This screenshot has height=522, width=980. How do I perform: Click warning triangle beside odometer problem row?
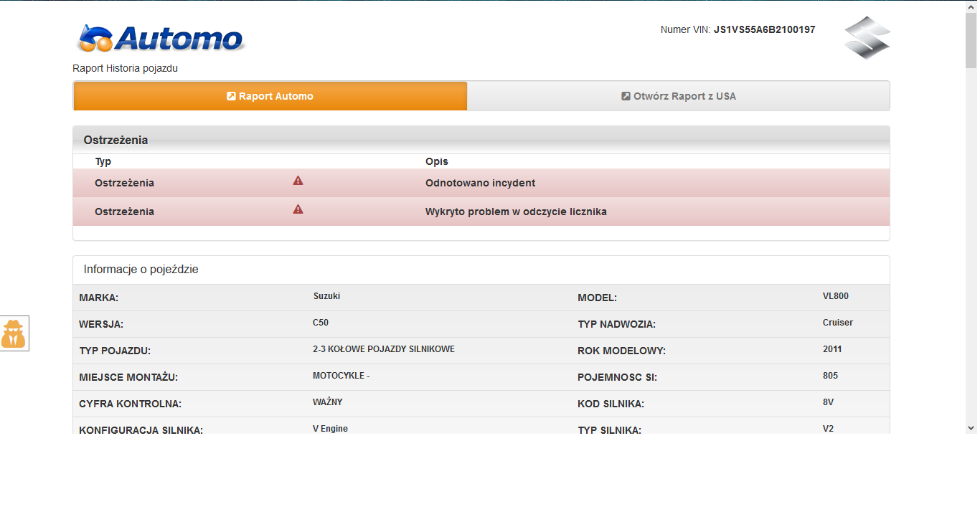pos(298,209)
